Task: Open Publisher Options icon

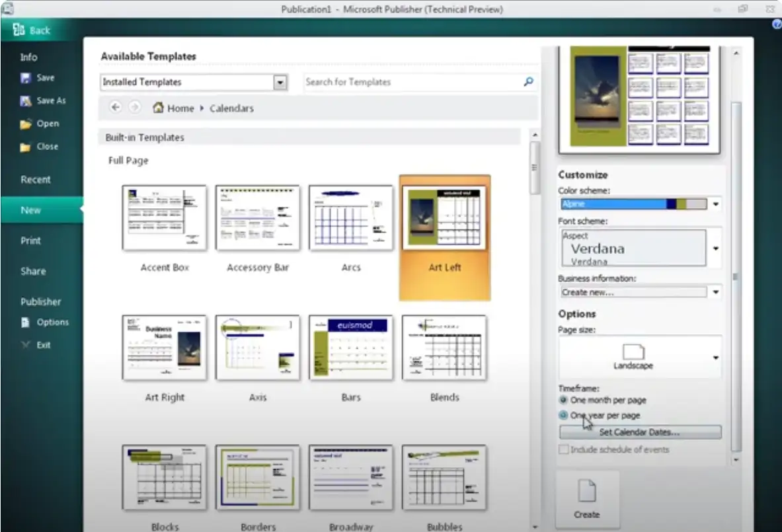Action: [26, 323]
